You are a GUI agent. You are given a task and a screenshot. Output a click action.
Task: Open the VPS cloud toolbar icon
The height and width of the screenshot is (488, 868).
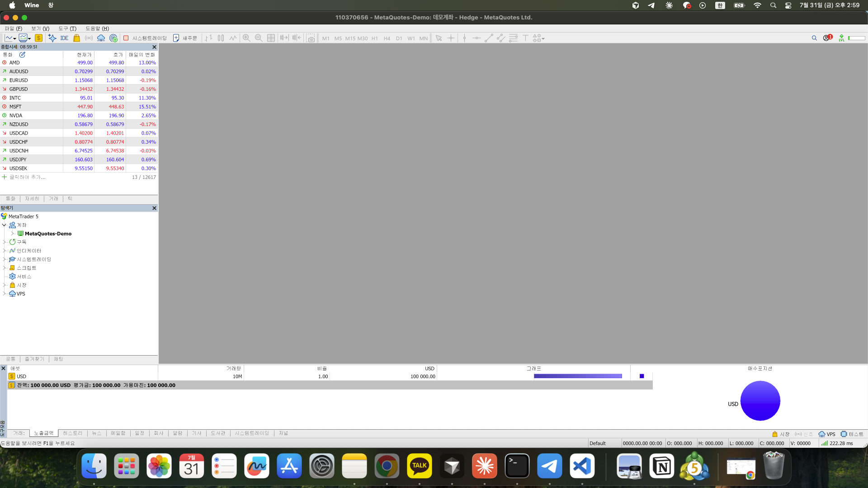(x=101, y=38)
